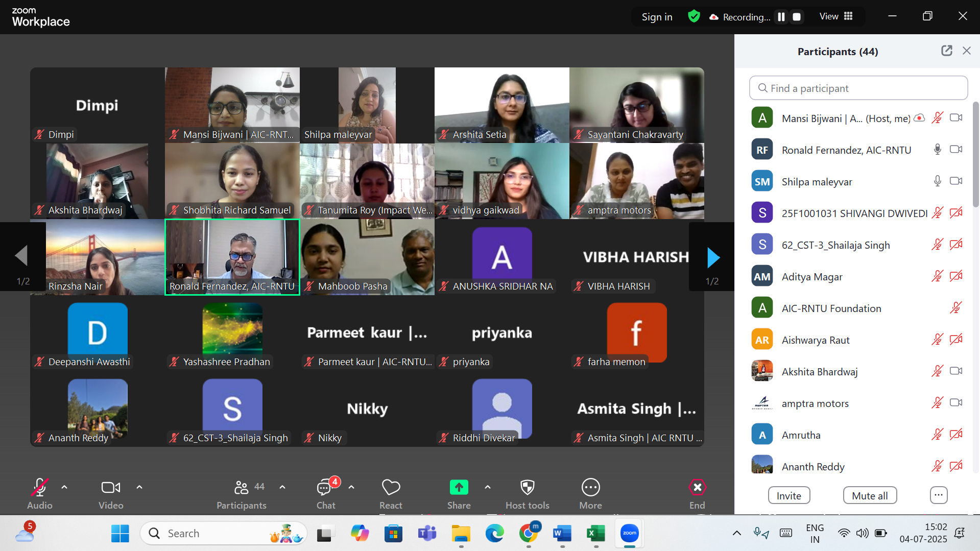Click the Share screen icon

459,488
